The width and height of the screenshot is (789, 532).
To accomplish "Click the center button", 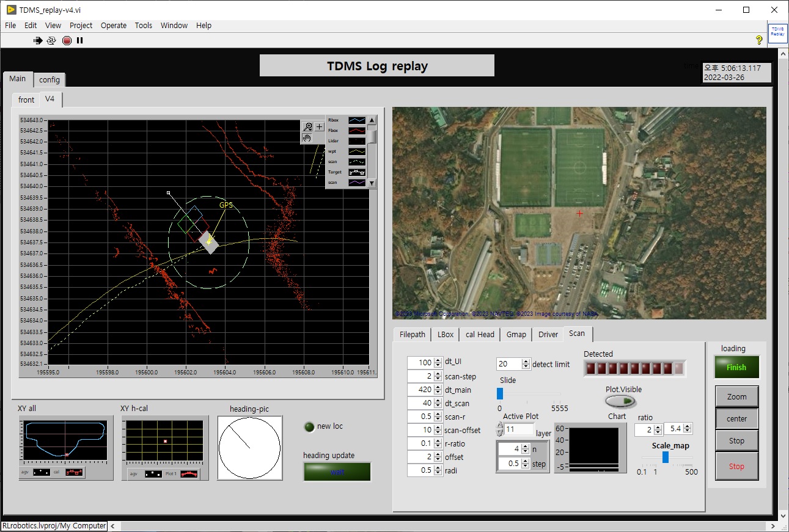I will pos(736,418).
